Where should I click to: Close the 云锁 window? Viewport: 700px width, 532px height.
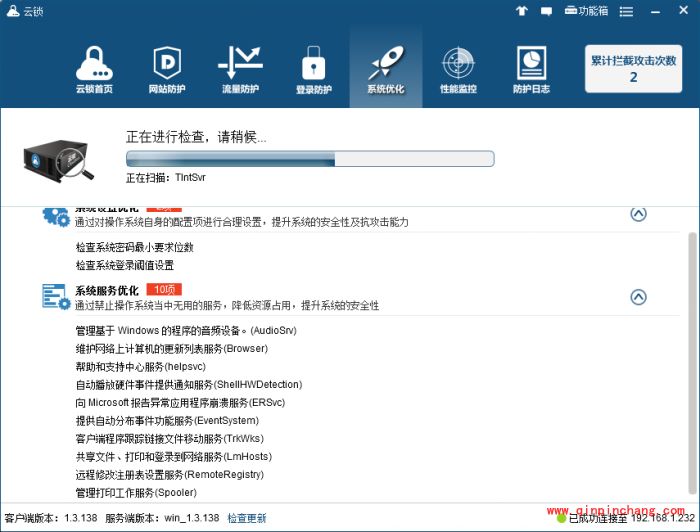[683, 10]
